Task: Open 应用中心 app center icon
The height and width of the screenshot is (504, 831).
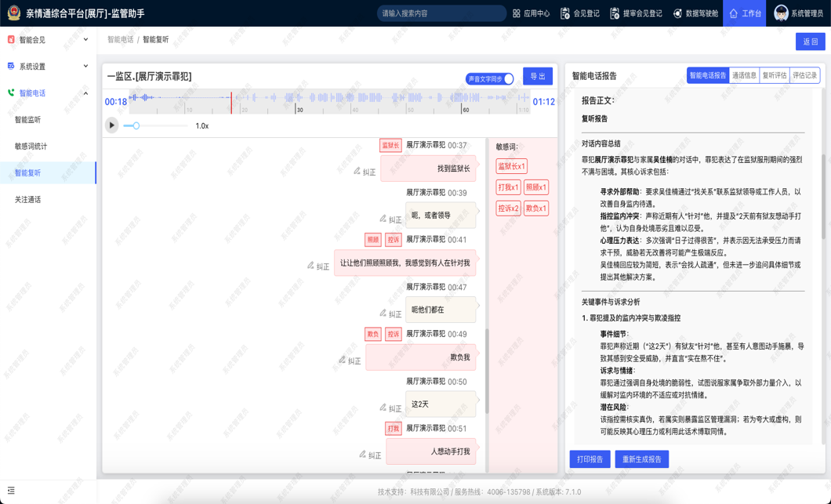Action: tap(517, 13)
